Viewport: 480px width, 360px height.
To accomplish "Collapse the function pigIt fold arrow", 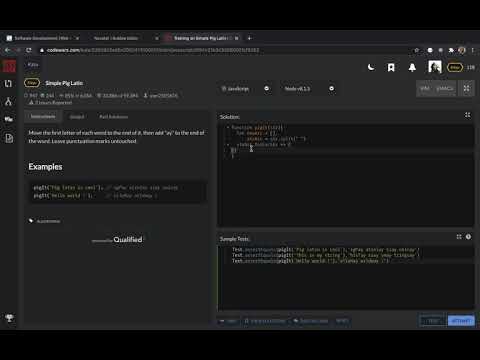I will [228, 127].
